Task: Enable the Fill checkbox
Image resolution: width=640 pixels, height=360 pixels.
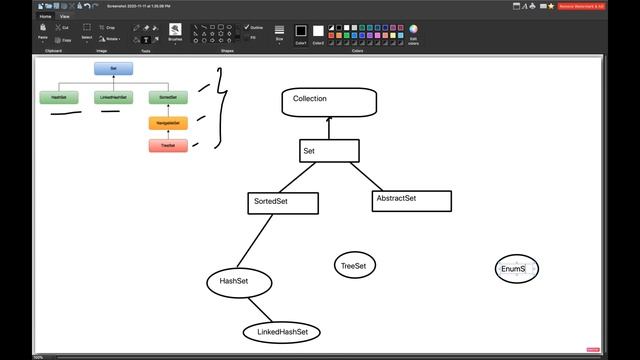Action: pyautogui.click(x=247, y=38)
